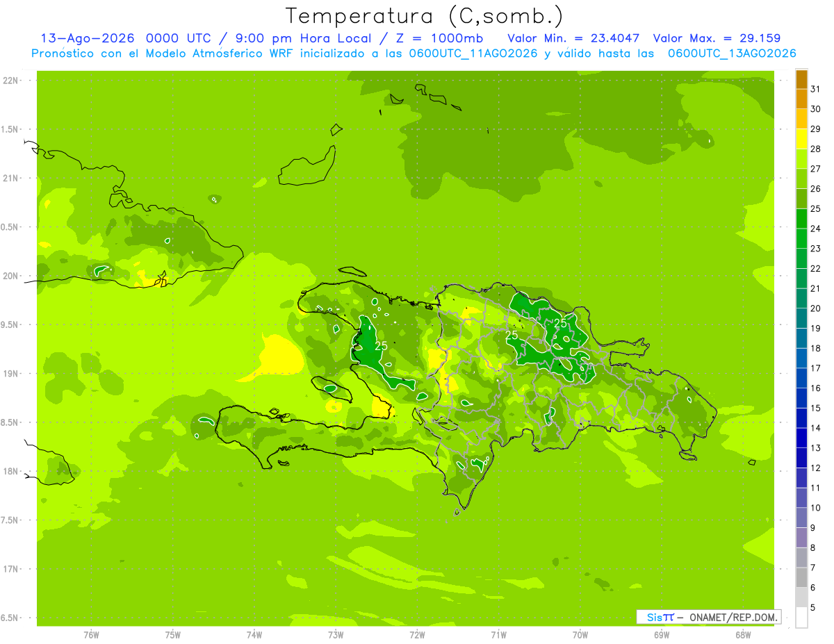Click the 19N latitude label
Screen dimensions: 834x644
[x=10, y=374]
